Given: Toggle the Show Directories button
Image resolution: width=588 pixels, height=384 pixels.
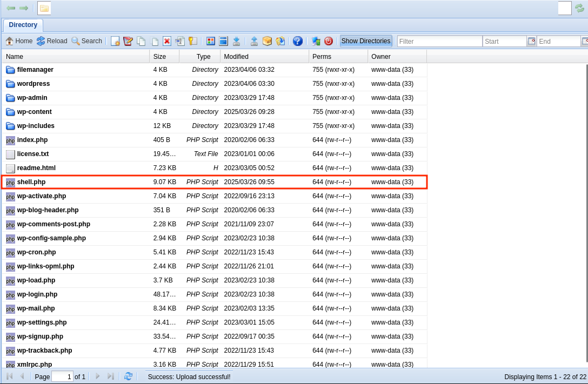Looking at the screenshot, I should coord(366,41).
